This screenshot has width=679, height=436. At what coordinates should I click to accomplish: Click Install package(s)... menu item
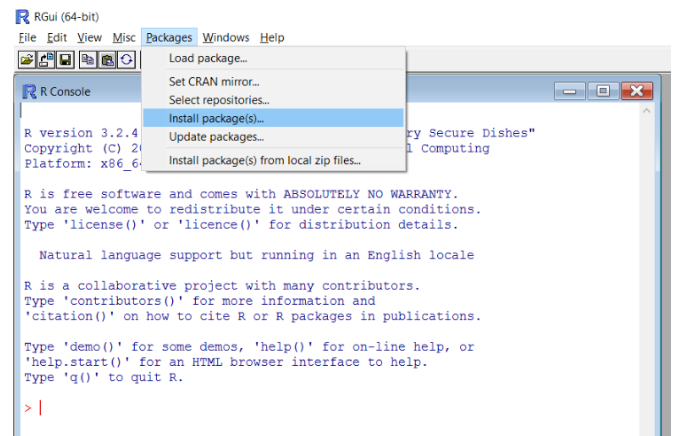pyautogui.click(x=273, y=118)
